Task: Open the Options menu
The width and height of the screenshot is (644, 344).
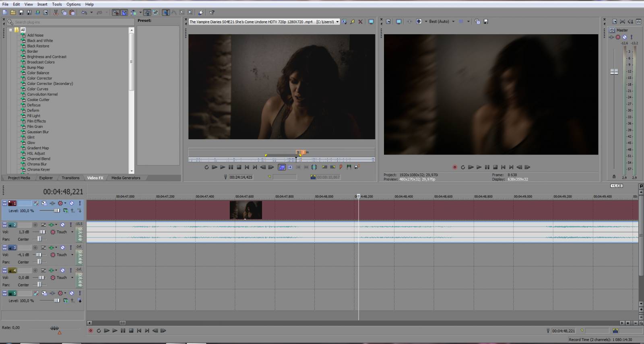Action: click(x=73, y=4)
